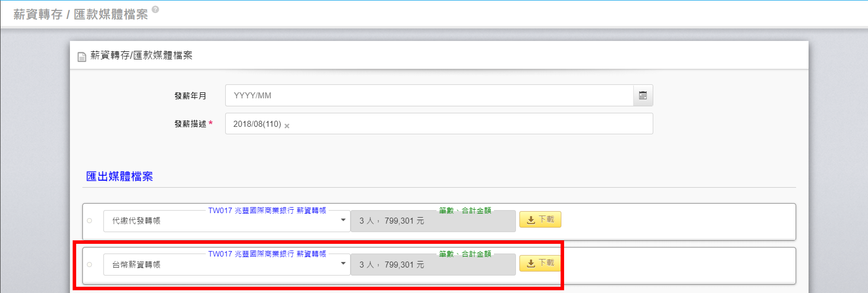Click the help question mark icon beside page title

tap(155, 9)
